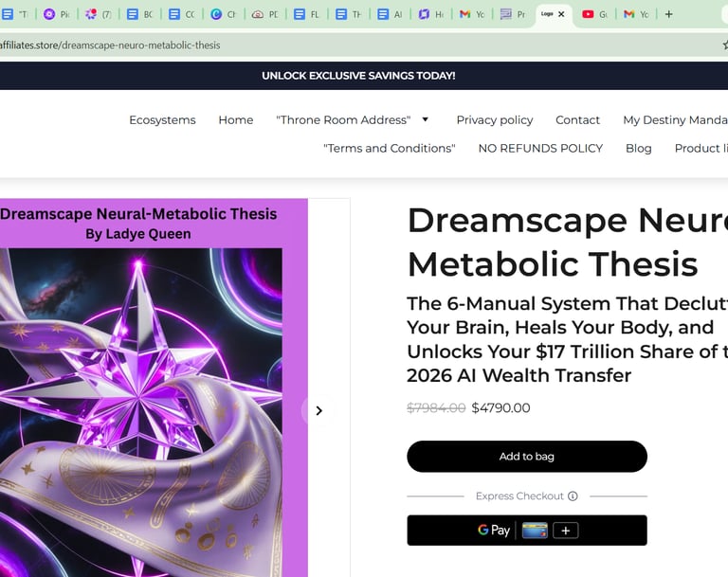The image size is (728, 577).
Task: Go to the Home menu link
Action: (236, 119)
